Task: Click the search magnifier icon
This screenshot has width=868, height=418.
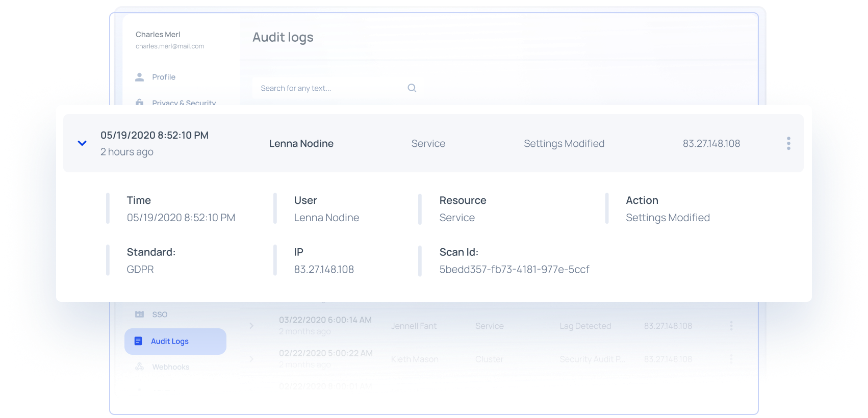Action: [x=412, y=88]
